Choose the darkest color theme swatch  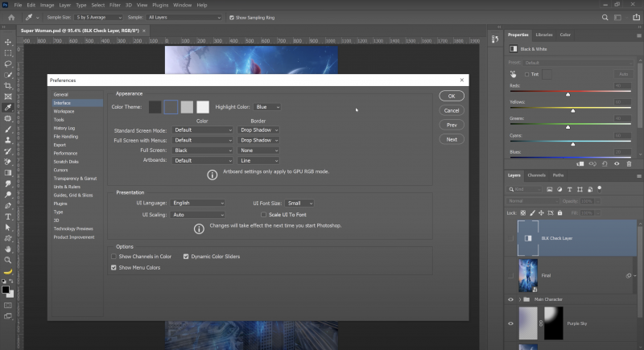click(x=155, y=107)
